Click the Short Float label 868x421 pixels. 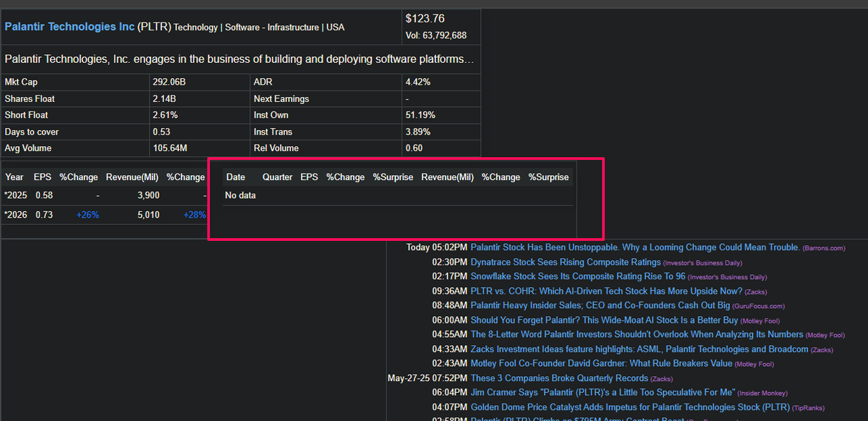tap(26, 116)
